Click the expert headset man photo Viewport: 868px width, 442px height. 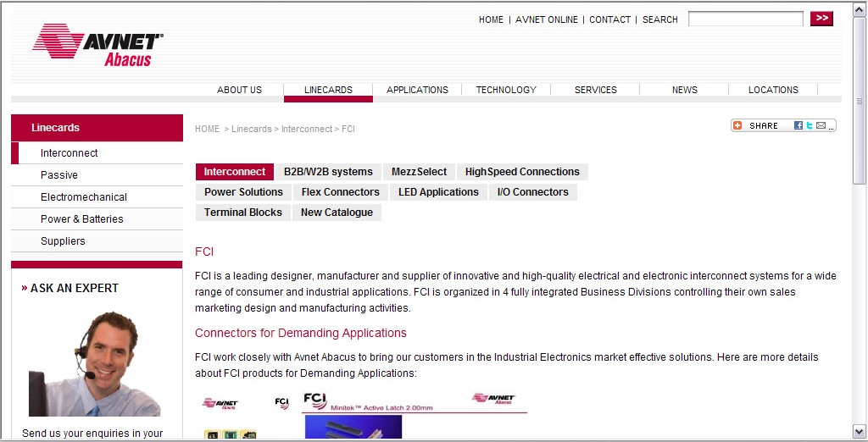click(94, 363)
